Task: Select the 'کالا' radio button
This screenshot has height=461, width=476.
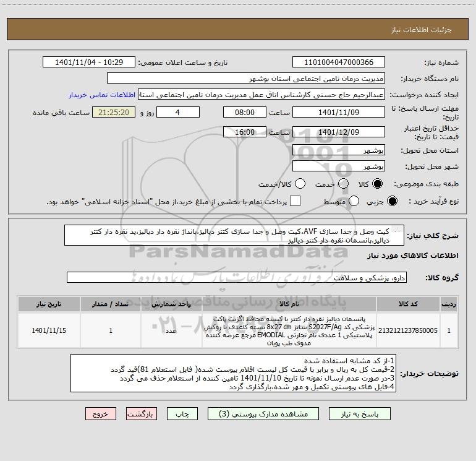Action: click(x=377, y=184)
